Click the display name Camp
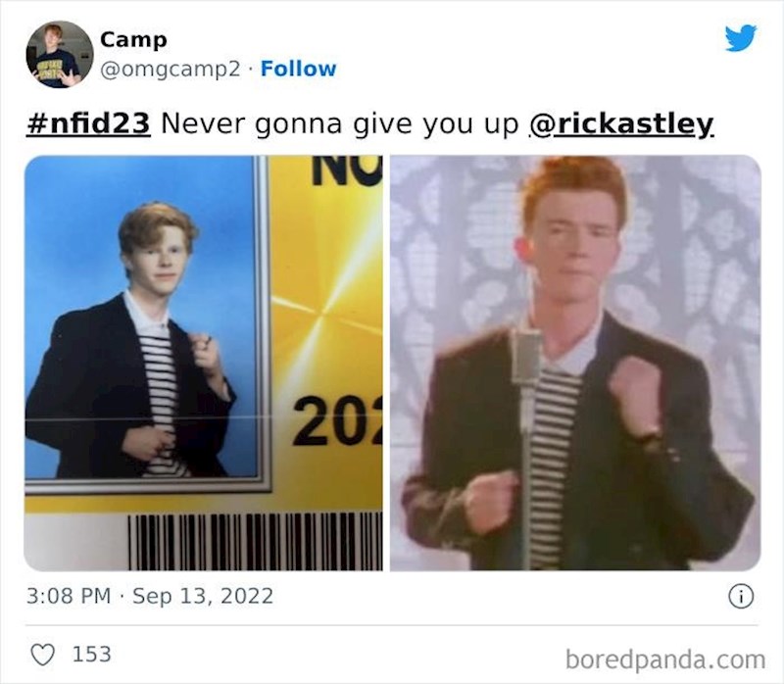The width and height of the screenshot is (784, 684). pos(133,40)
